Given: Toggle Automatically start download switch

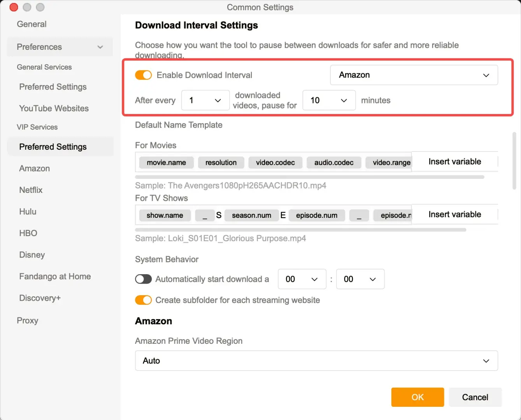Looking at the screenshot, I should coord(143,279).
